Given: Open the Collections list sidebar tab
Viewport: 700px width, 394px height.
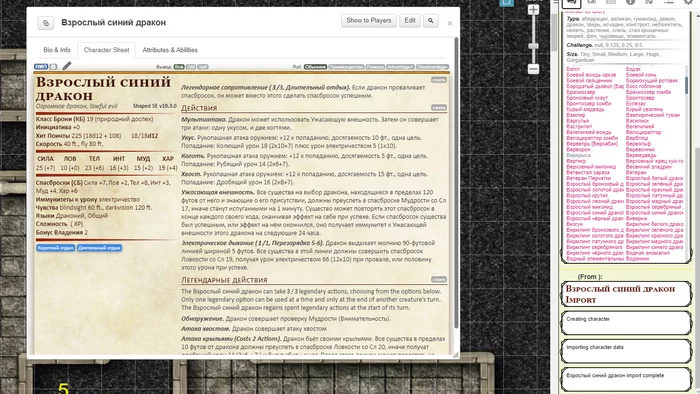Looking at the screenshot, I should 668,2.
